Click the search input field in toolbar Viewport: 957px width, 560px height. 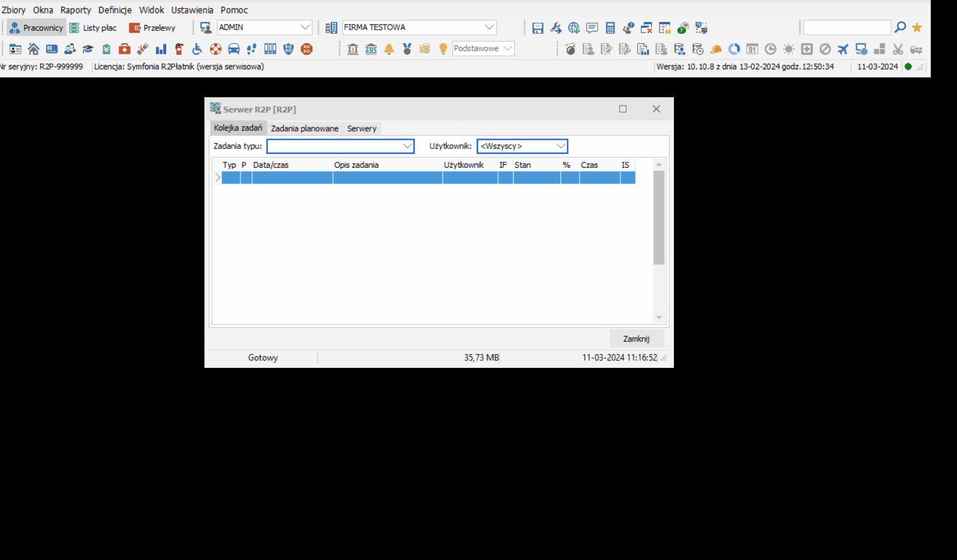847,27
